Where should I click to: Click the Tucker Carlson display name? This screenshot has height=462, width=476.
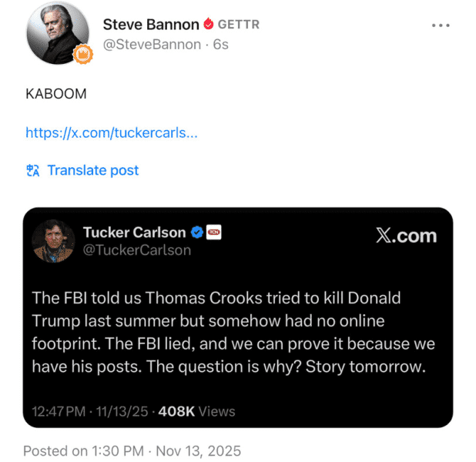pyautogui.click(x=134, y=233)
